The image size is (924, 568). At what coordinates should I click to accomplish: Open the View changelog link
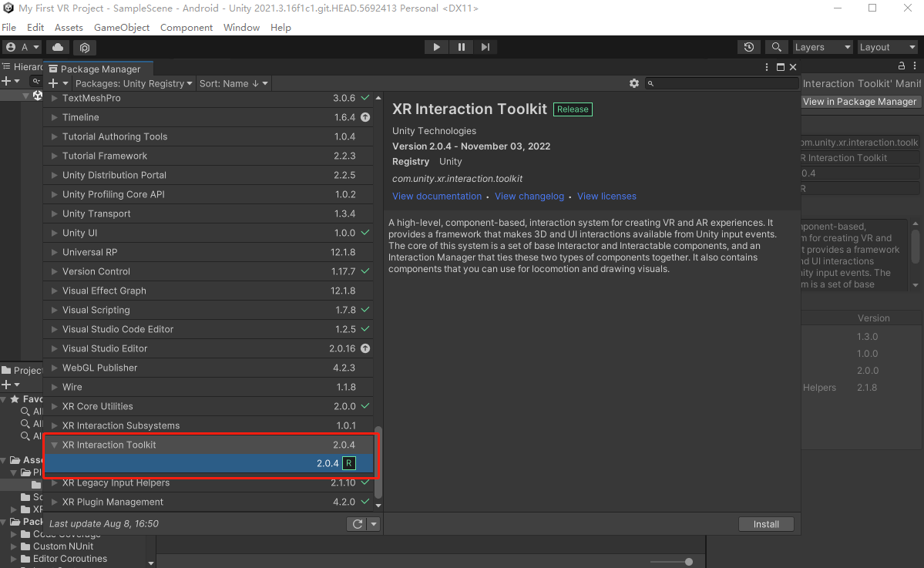(529, 197)
